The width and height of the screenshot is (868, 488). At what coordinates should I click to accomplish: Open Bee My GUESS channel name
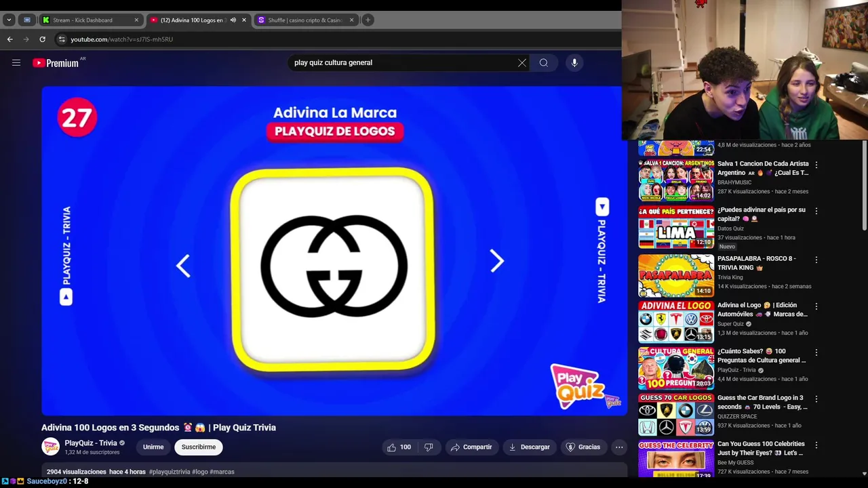tap(736, 462)
